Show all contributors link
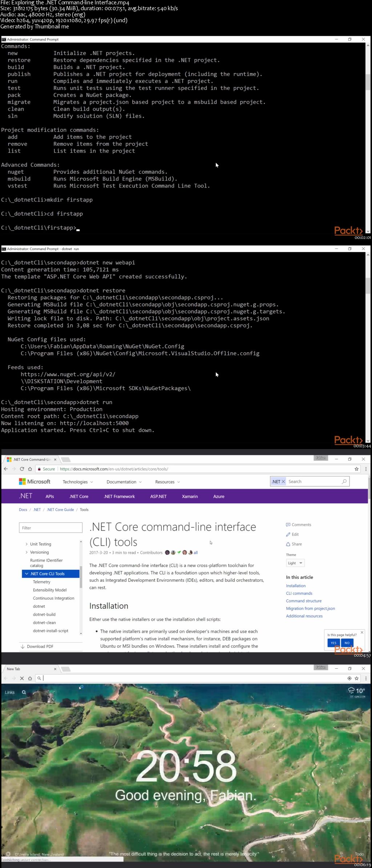372x868 pixels. [195, 553]
